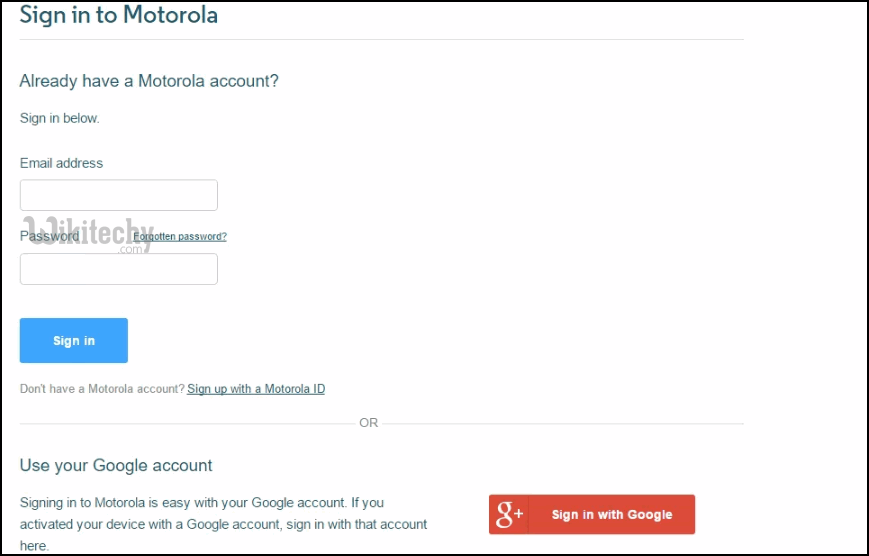This screenshot has width=869, height=556.
Task: Click the 'OR' divider text
Action: 369,423
